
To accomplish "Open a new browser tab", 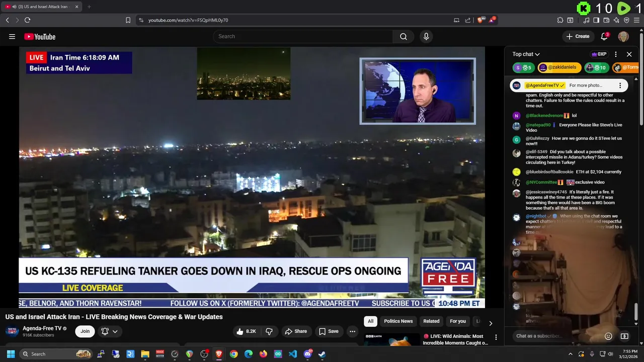I will 89,7.
